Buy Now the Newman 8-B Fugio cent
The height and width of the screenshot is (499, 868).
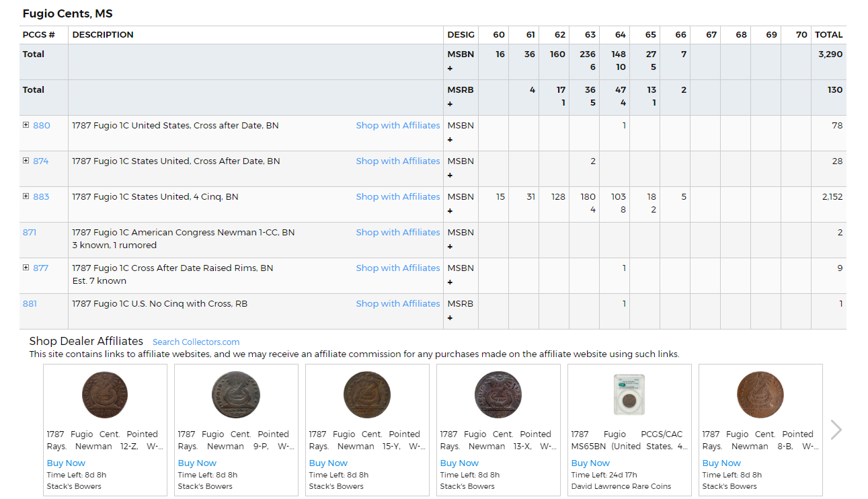coord(721,463)
